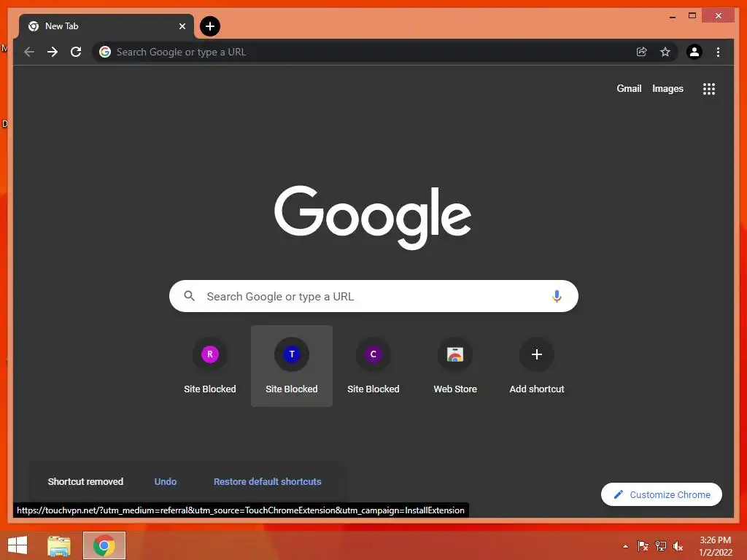747x560 pixels.
Task: Click the Google search box on the page
Action: 373,296
